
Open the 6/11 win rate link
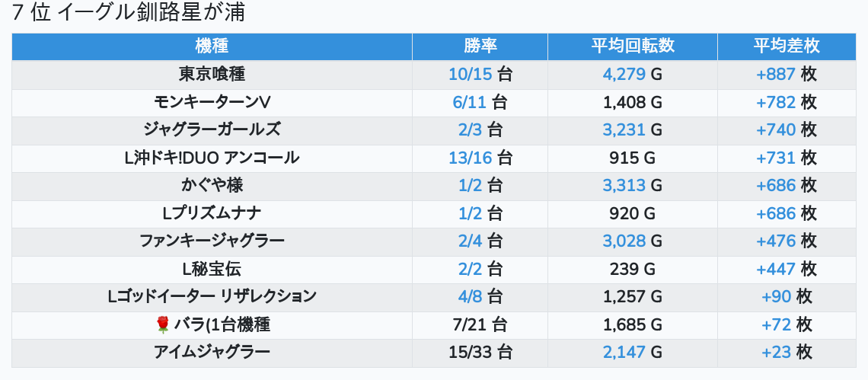[469, 103]
